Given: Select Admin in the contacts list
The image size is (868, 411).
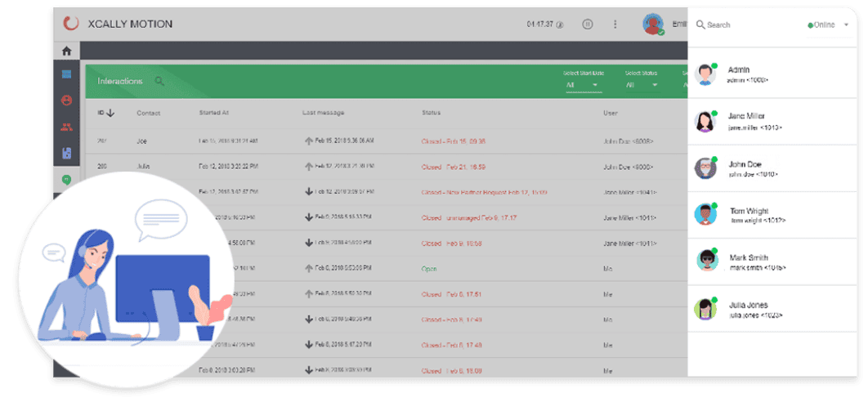Looking at the screenshot, I should pos(772,74).
